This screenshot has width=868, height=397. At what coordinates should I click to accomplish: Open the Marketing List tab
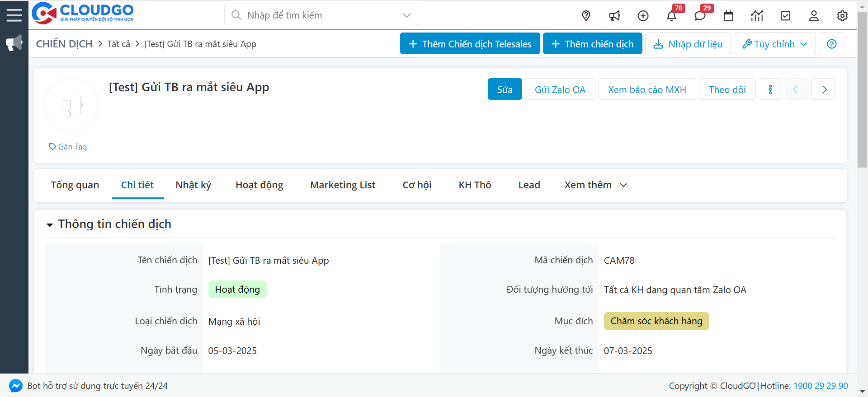click(x=343, y=185)
